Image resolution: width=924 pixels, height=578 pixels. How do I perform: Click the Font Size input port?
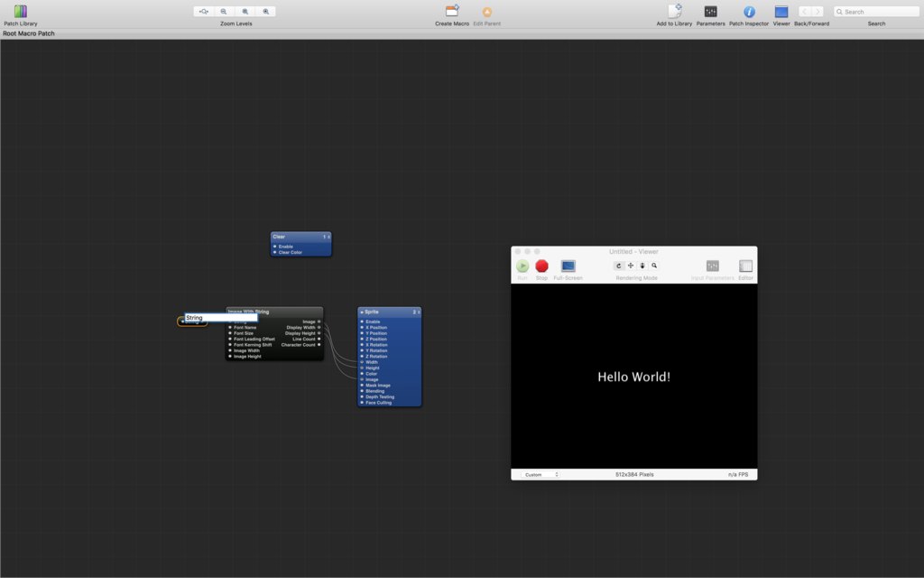coord(230,333)
